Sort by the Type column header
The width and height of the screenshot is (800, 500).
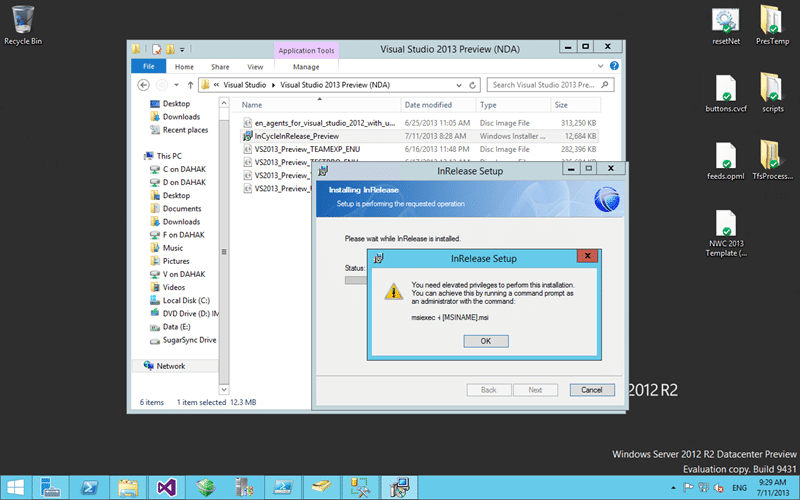pyautogui.click(x=513, y=105)
